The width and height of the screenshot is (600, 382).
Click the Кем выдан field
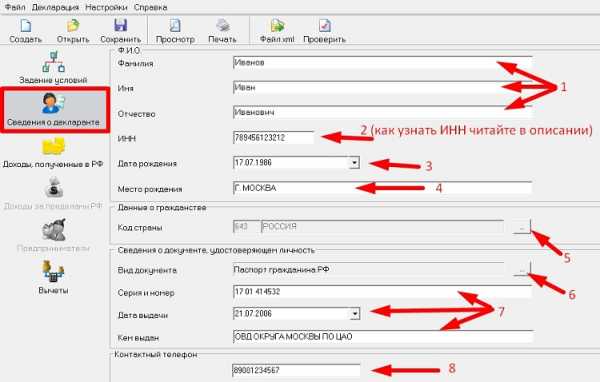[x=382, y=336]
